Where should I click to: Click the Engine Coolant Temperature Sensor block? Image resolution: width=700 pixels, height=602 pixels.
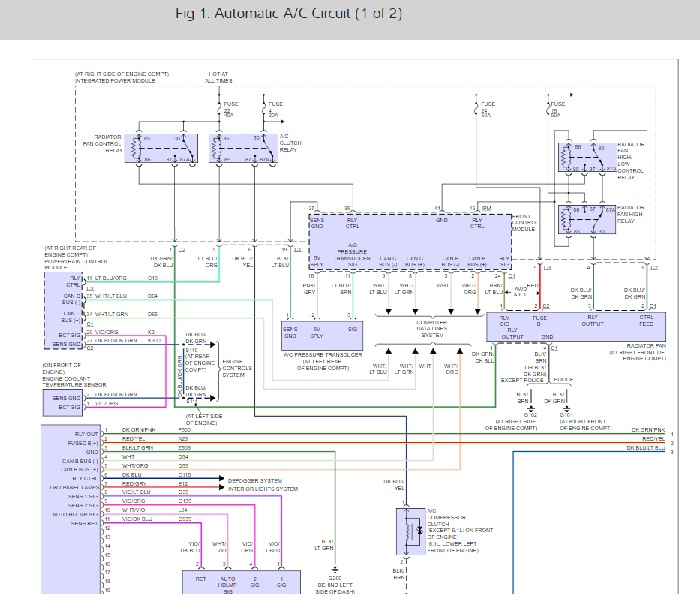(63, 402)
